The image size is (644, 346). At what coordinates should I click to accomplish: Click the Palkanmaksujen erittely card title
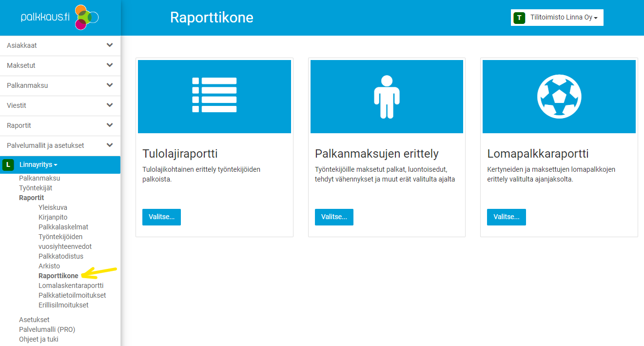[377, 154]
